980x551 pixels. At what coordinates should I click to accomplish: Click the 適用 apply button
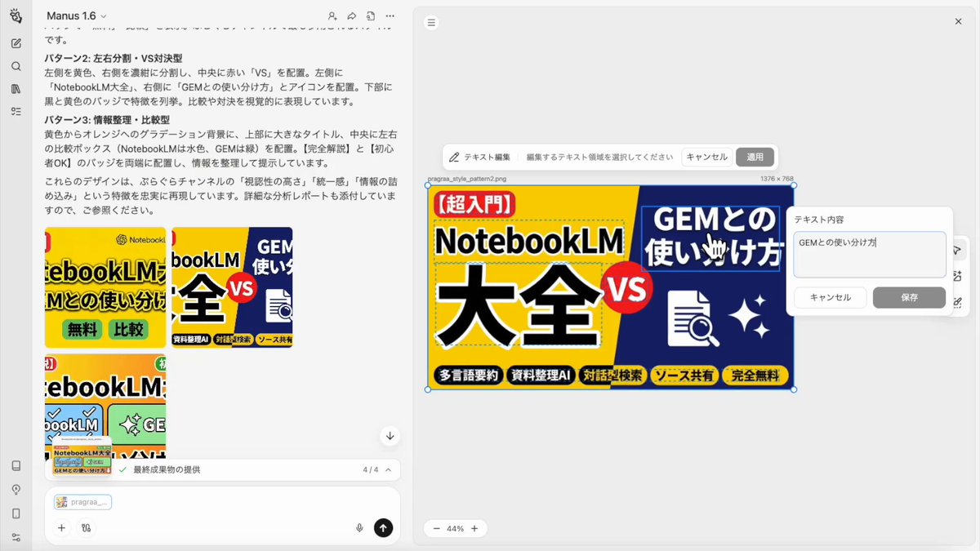[x=755, y=157]
